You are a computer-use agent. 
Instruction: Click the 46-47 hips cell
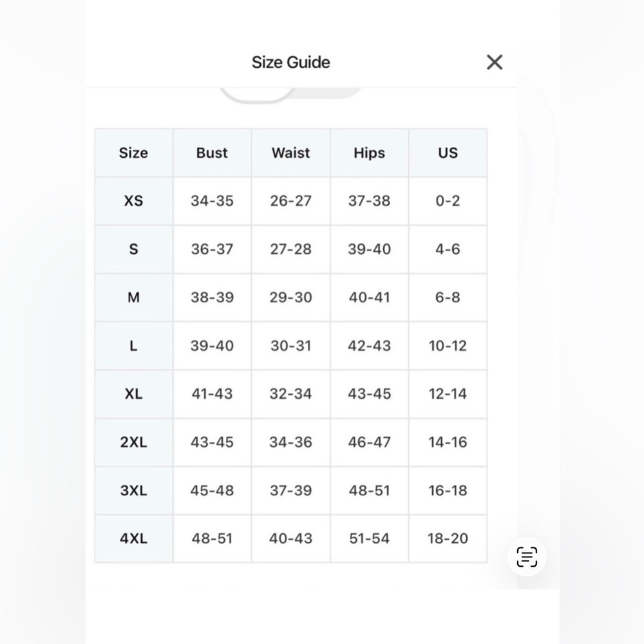[369, 442]
